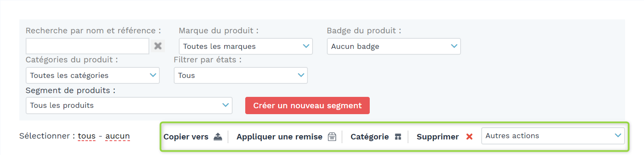Viewport: 644px width, 155px height.
Task: Choose the Appliquer une remise action
Action: click(x=279, y=137)
